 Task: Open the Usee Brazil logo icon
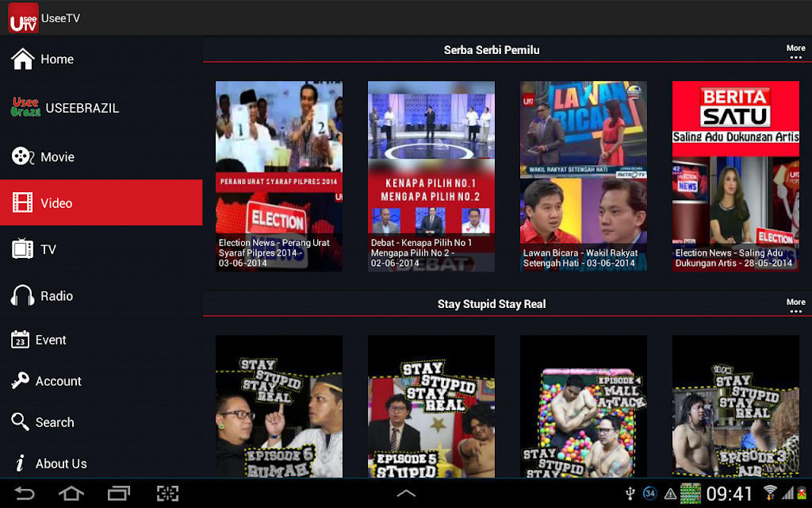(25, 107)
